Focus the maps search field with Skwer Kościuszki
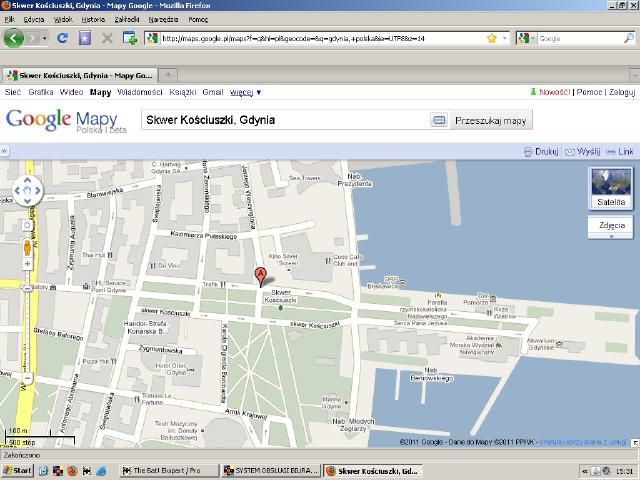640x480 pixels. (285, 120)
